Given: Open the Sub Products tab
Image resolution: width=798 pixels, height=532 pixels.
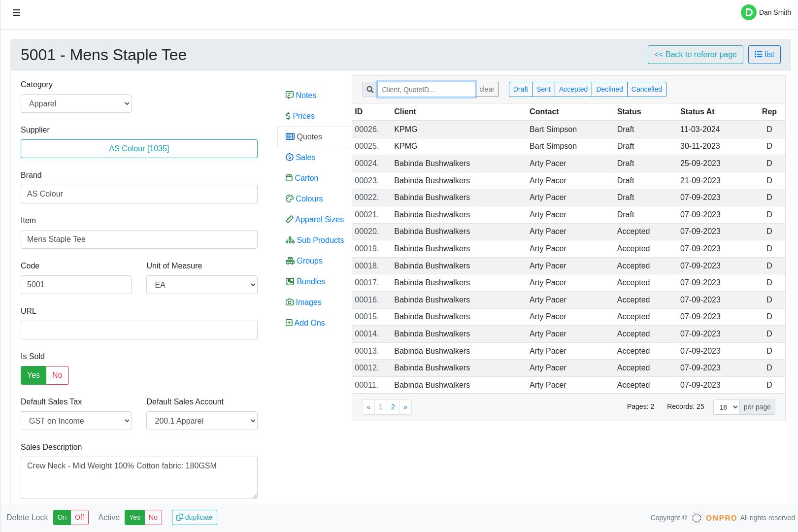Looking at the screenshot, I should (315, 240).
